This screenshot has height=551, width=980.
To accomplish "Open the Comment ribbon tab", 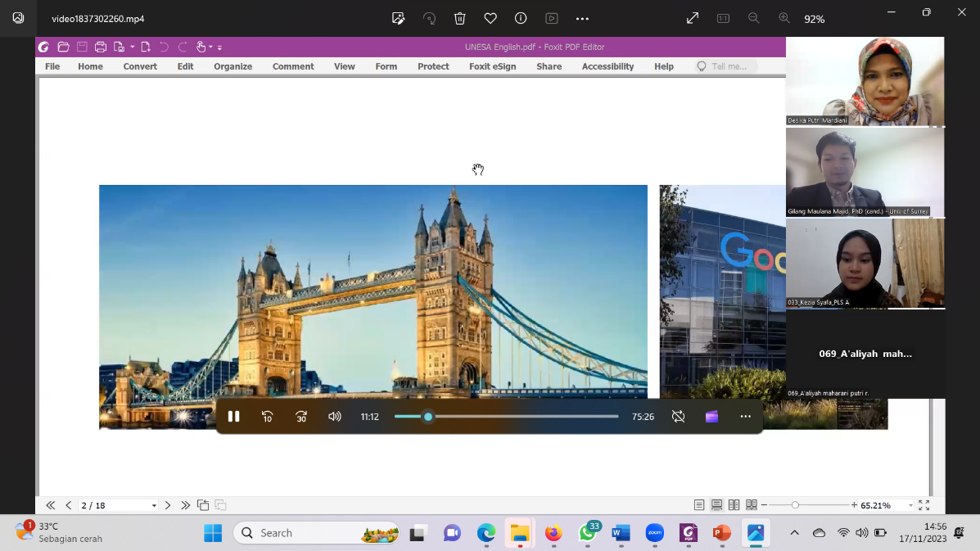I will pos(293,66).
